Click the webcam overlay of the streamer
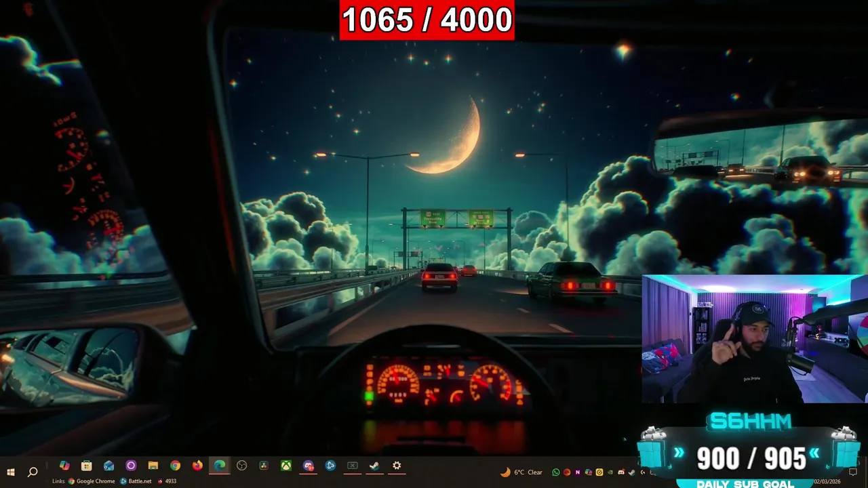The width and height of the screenshot is (868, 488). coord(755,339)
